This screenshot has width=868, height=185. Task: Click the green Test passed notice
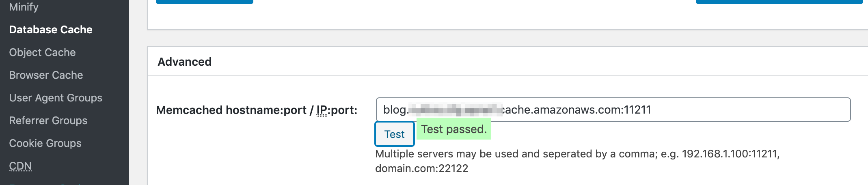454,129
